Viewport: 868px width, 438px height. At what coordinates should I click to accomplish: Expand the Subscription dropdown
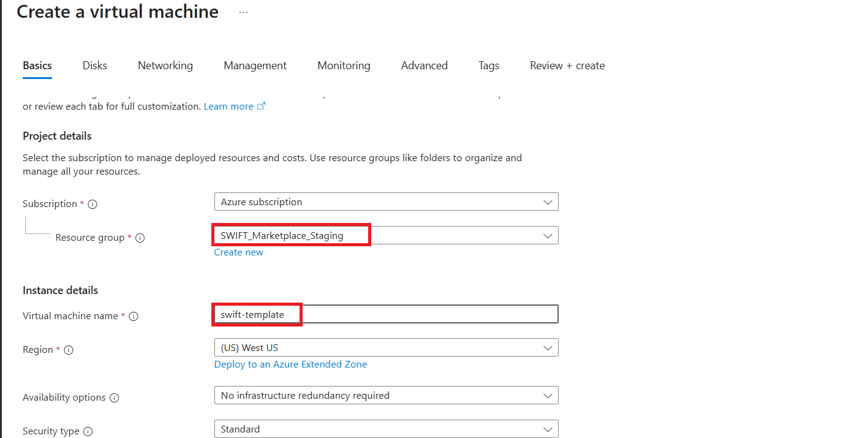click(x=386, y=202)
